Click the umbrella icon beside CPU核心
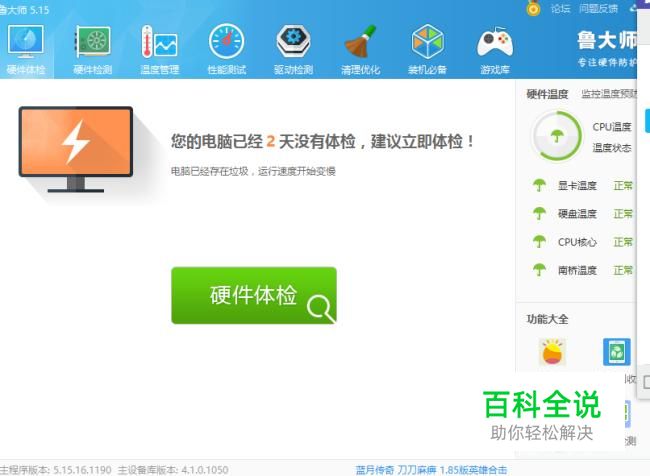 coord(539,242)
